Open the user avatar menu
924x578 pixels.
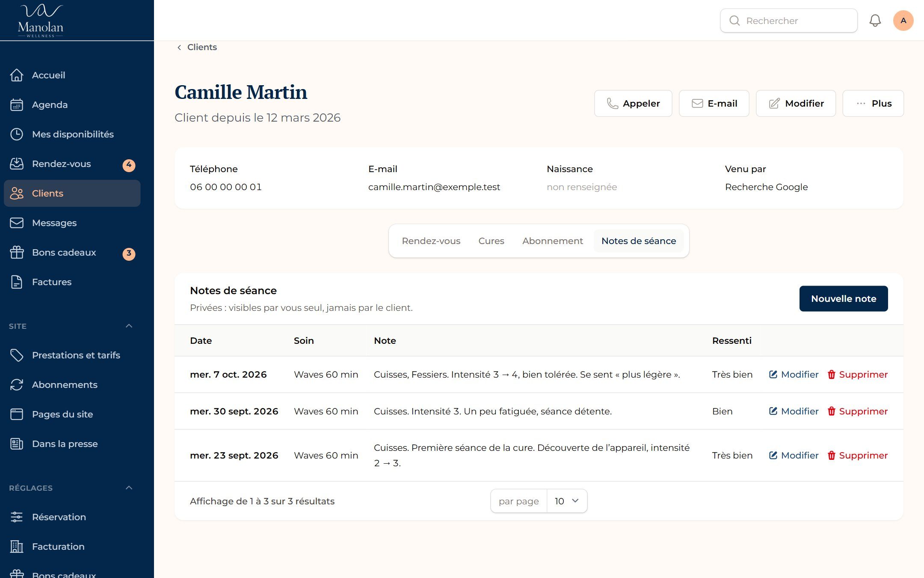(x=903, y=21)
